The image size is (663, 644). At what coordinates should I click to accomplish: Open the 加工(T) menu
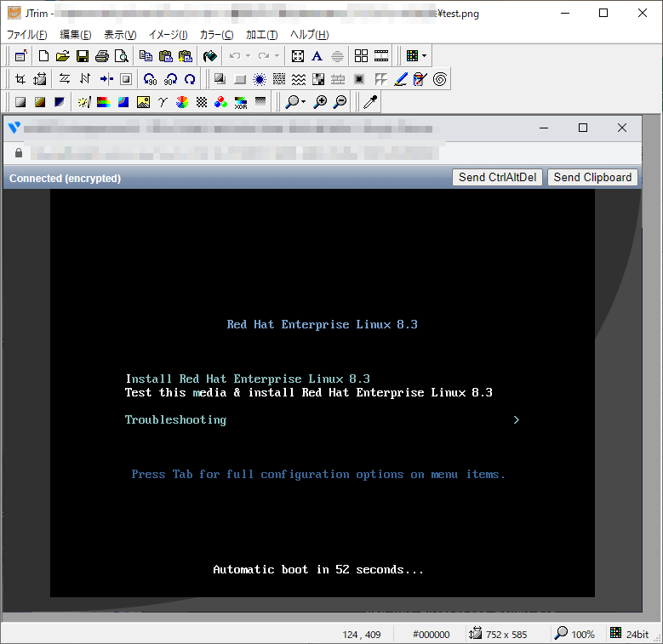coord(262,35)
